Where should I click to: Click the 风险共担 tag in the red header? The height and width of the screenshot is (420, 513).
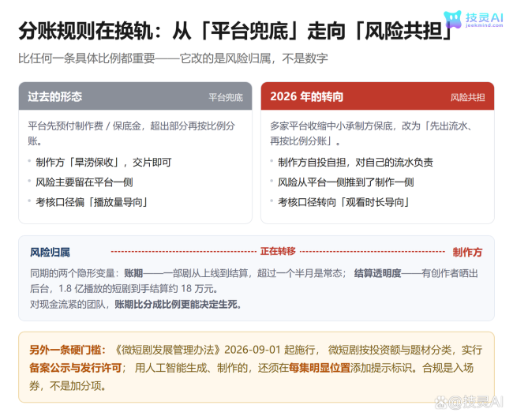(x=468, y=97)
